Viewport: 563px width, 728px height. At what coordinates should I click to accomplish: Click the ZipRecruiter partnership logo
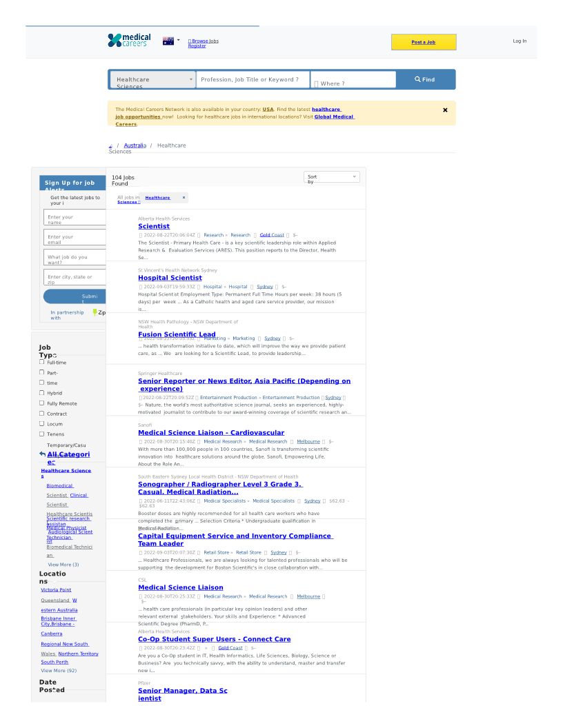[99, 312]
